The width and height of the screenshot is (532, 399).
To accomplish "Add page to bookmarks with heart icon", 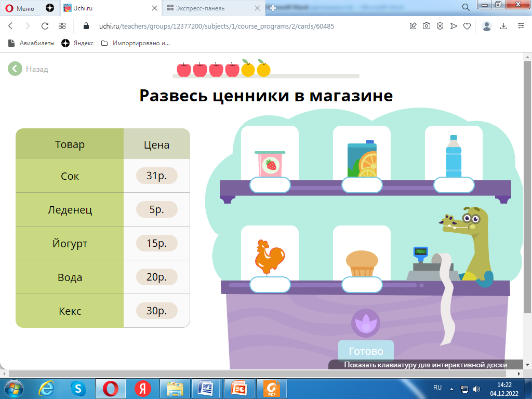I will 467,26.
